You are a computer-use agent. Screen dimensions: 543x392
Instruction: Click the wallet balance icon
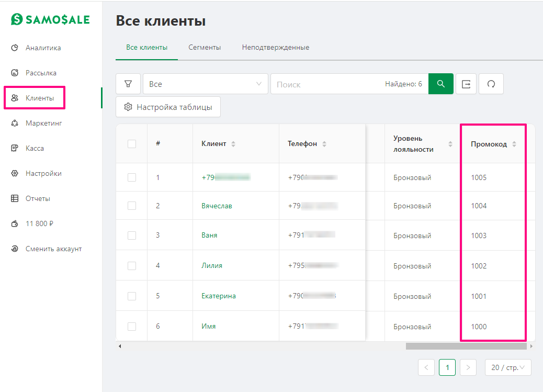(x=15, y=223)
